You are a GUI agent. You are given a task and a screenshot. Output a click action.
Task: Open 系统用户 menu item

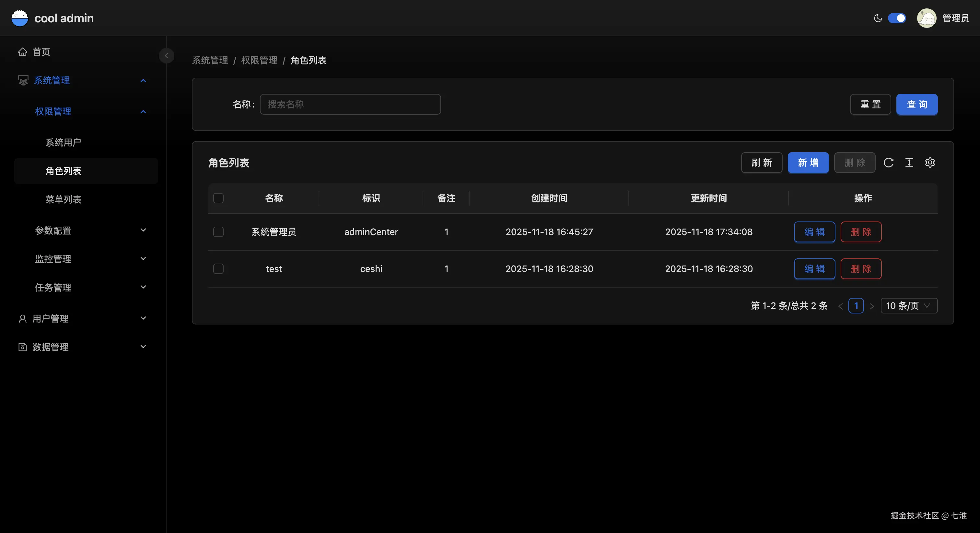click(x=64, y=142)
